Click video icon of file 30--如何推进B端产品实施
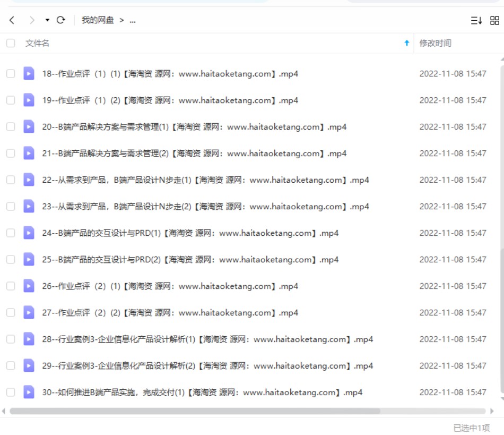 29,392
